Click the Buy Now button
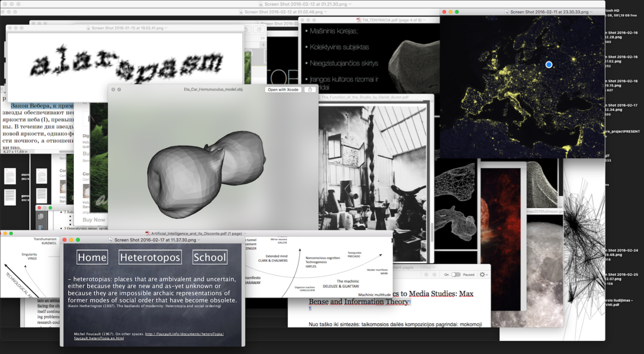Screen dimensions: 644x354 94,220
